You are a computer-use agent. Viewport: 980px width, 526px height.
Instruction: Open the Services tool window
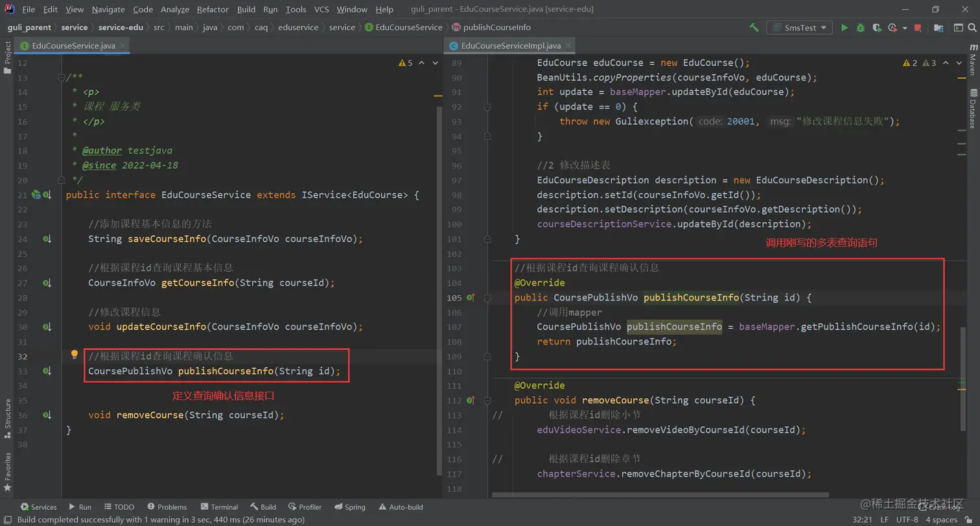pos(38,507)
